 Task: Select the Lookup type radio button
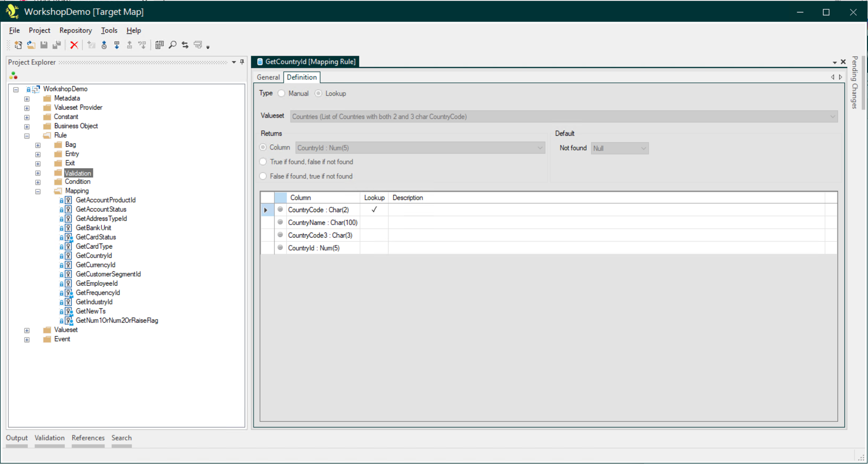[x=318, y=94]
